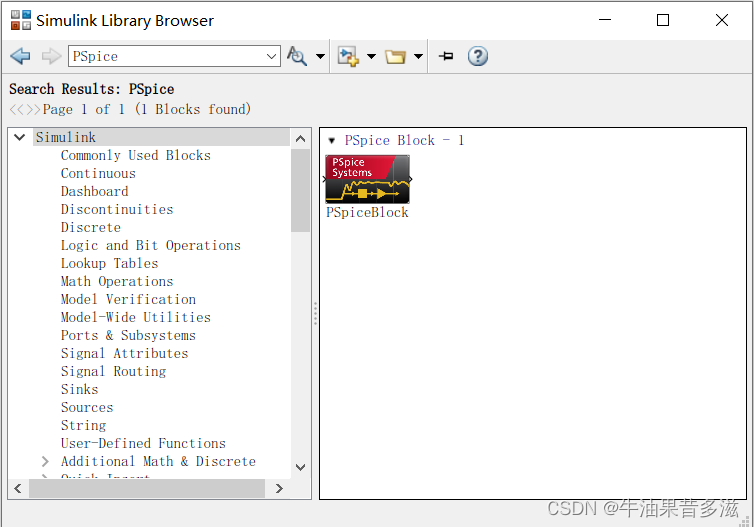Click the horizontal scroll right arrow

(279, 489)
